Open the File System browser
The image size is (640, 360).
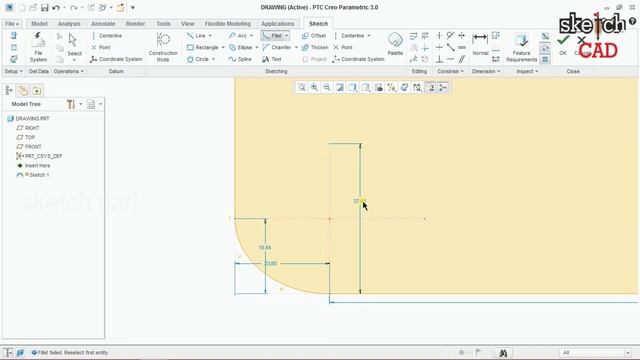point(38,47)
